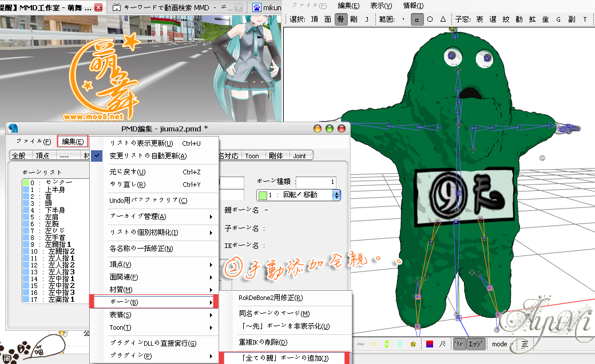Toggle vertex (頂) selection mode in viewer toolbar
Image resolution: width=595 pixels, height=364 pixels.
pyautogui.click(x=315, y=19)
